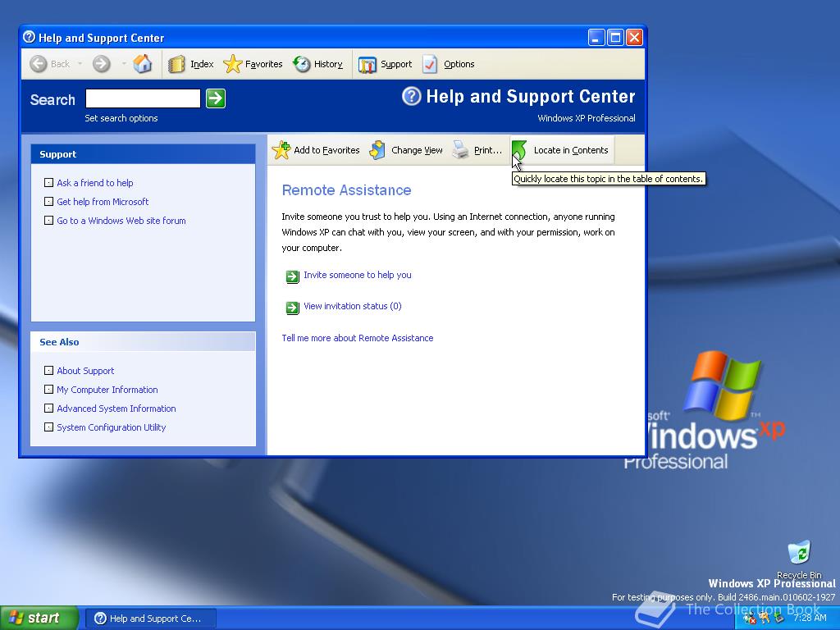840x630 pixels.
Task: Minimize the Help and Support Center window
Action: point(597,38)
